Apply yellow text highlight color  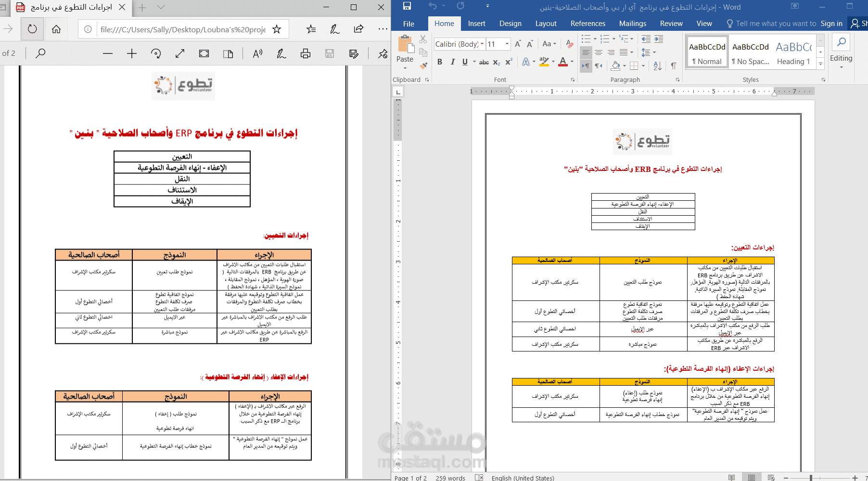(544, 62)
